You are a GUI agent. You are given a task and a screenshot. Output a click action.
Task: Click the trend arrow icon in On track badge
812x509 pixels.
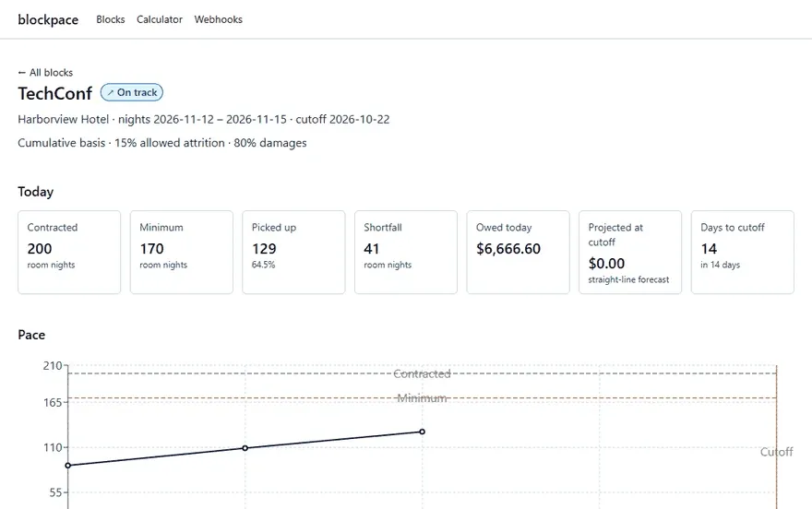point(111,92)
